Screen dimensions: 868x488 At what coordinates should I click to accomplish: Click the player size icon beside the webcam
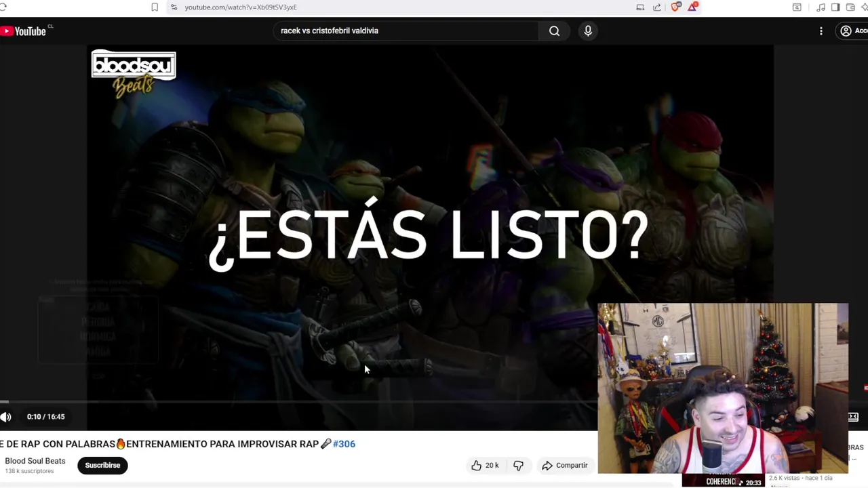(853, 417)
